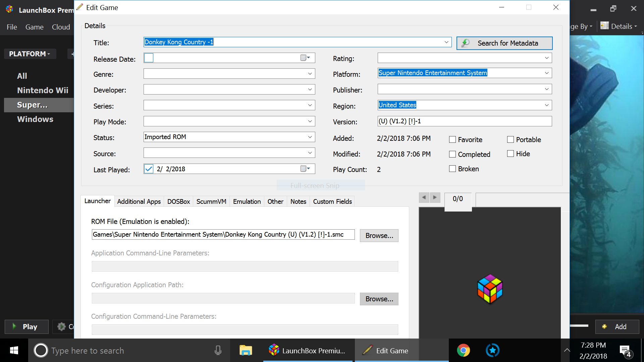
Task: Click the Add button in LaunchBox
Action: (x=617, y=326)
